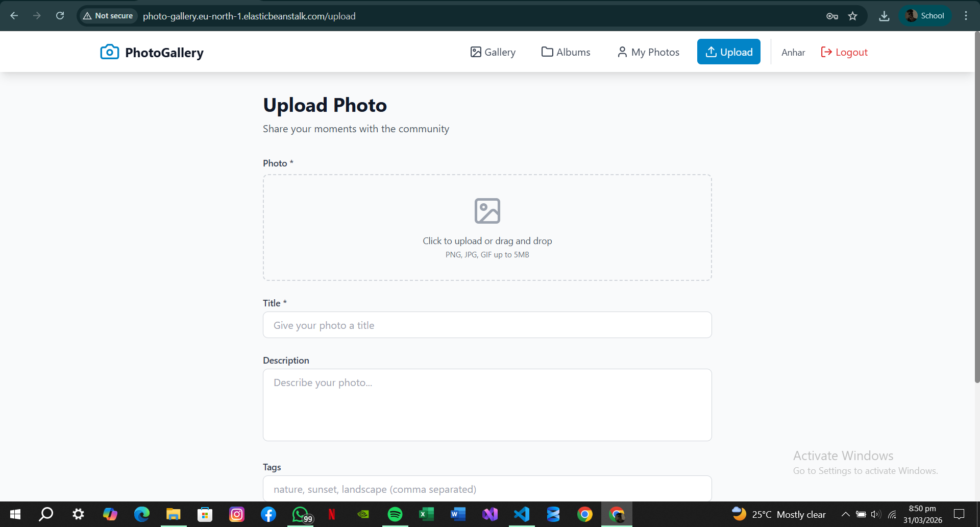Open Spotify from the taskbar
This screenshot has width=980, height=527.
coord(395,514)
